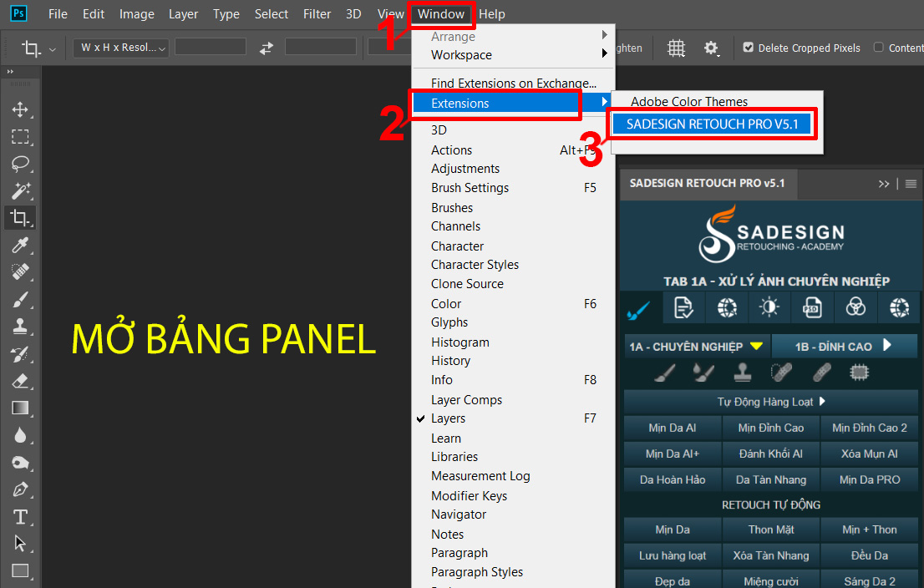This screenshot has width=924, height=588.
Task: Click the Xóa Tàn Nhang button
Action: click(771, 556)
